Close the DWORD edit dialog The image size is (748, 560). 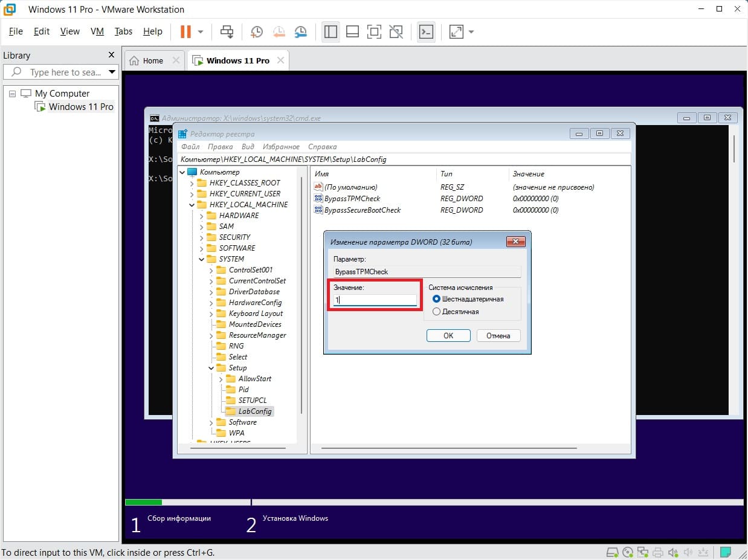[515, 242]
